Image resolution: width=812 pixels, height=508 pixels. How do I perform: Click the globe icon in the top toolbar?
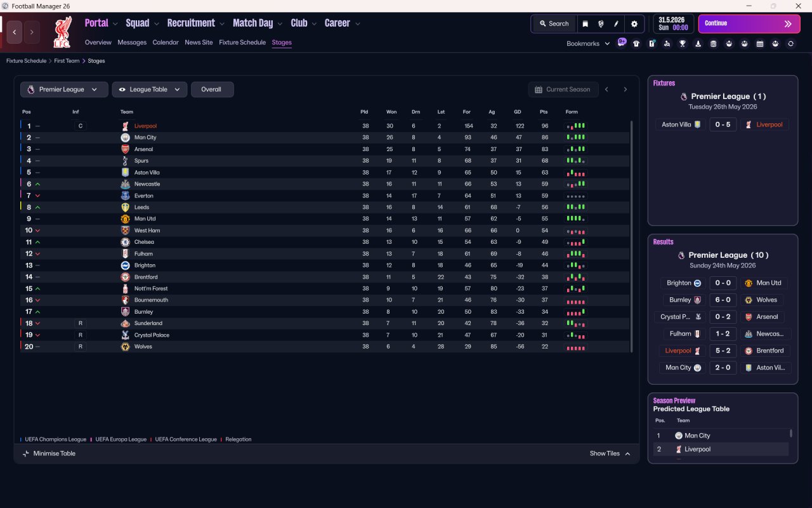601,23
